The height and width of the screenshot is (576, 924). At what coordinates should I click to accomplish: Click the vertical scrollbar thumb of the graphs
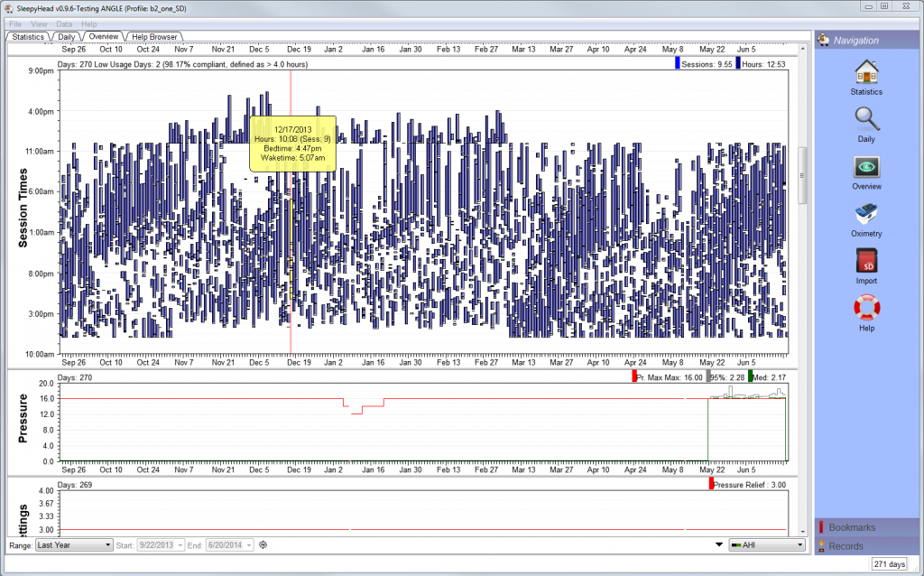coord(801,175)
